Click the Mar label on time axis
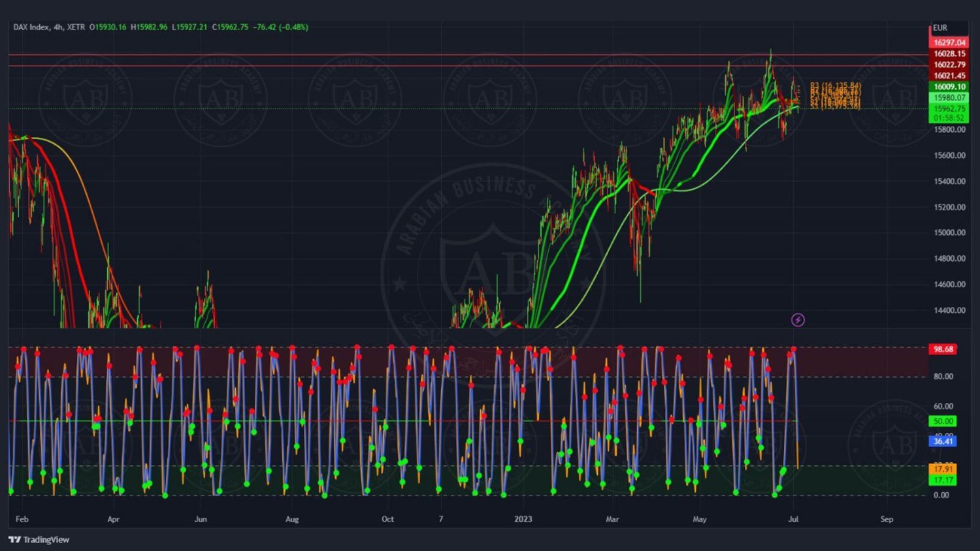 [x=612, y=519]
